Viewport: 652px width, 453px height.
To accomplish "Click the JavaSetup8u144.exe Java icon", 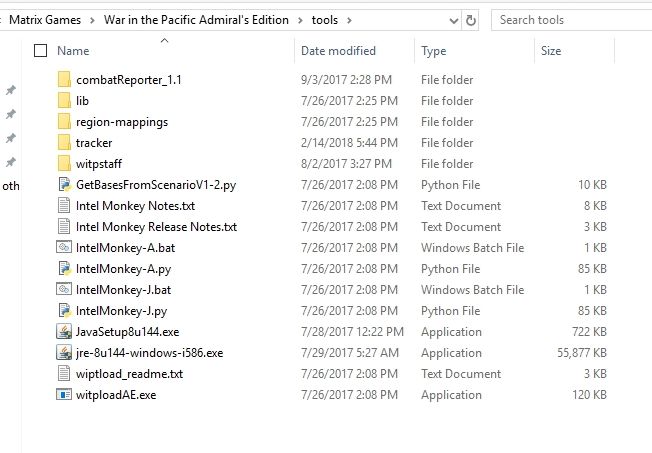I will point(64,332).
